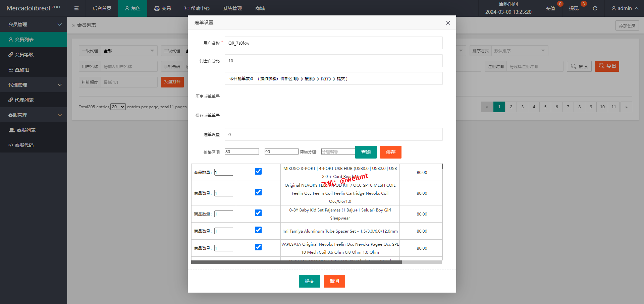
Task: Uncheck the MIKUSO USB HUB product checkbox
Action: (258, 172)
